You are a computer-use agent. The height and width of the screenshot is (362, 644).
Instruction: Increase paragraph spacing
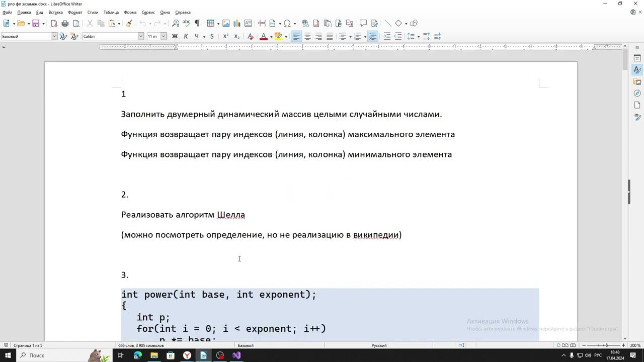pos(427,36)
